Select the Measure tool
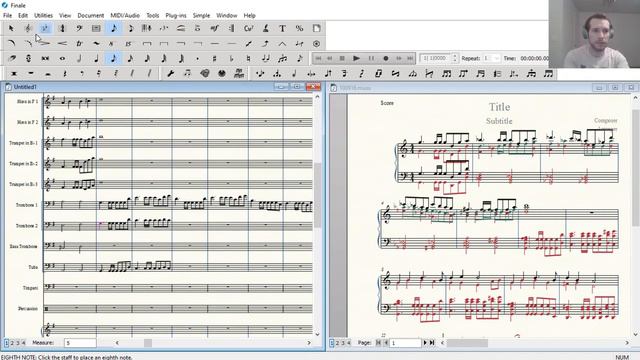The image size is (640, 360). tap(96, 28)
